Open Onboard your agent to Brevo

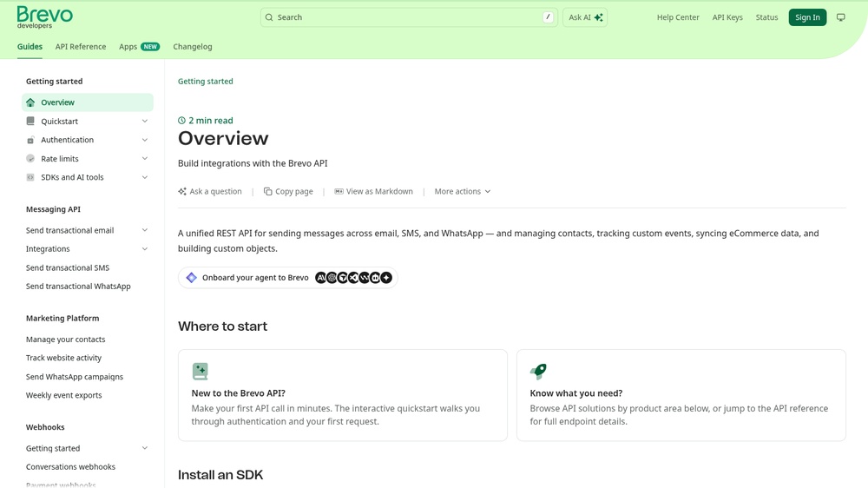click(288, 278)
